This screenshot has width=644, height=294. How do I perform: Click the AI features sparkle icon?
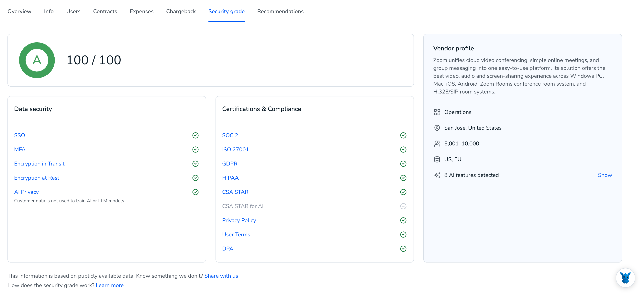[437, 175]
